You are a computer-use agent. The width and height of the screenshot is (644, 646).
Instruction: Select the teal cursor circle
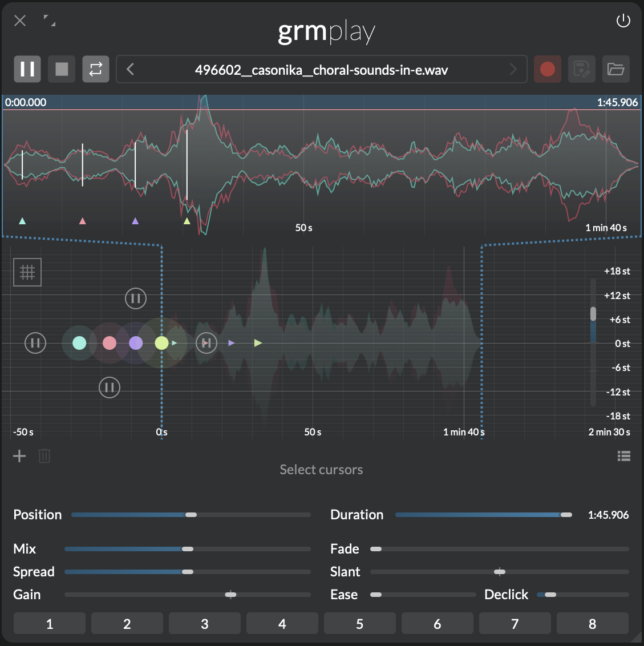pyautogui.click(x=79, y=343)
